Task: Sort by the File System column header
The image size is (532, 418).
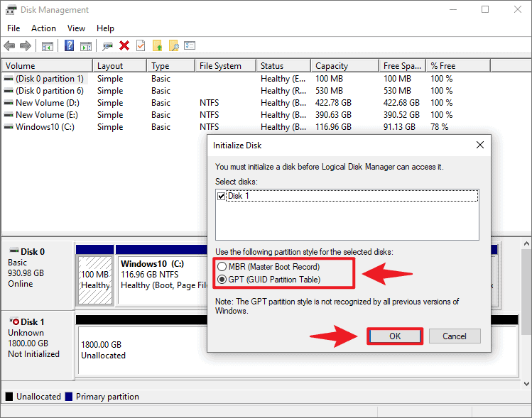Action: (x=225, y=66)
